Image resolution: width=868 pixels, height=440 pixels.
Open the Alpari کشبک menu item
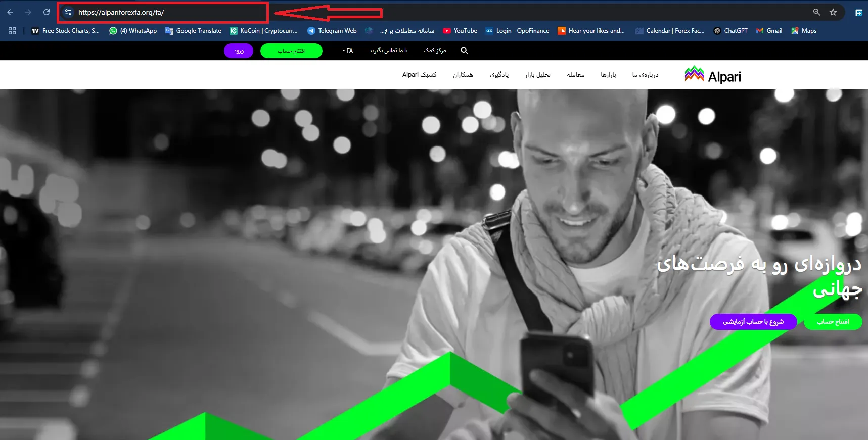click(419, 75)
